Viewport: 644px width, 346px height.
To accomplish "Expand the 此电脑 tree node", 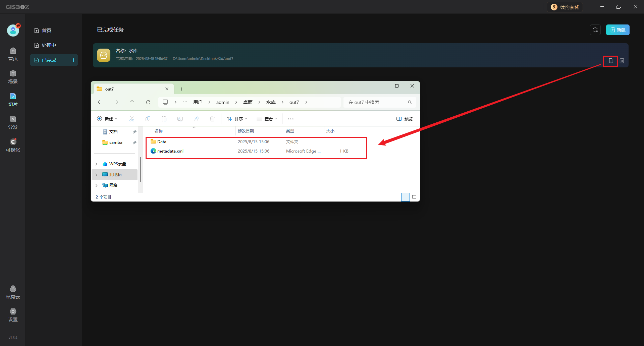I will (97, 175).
